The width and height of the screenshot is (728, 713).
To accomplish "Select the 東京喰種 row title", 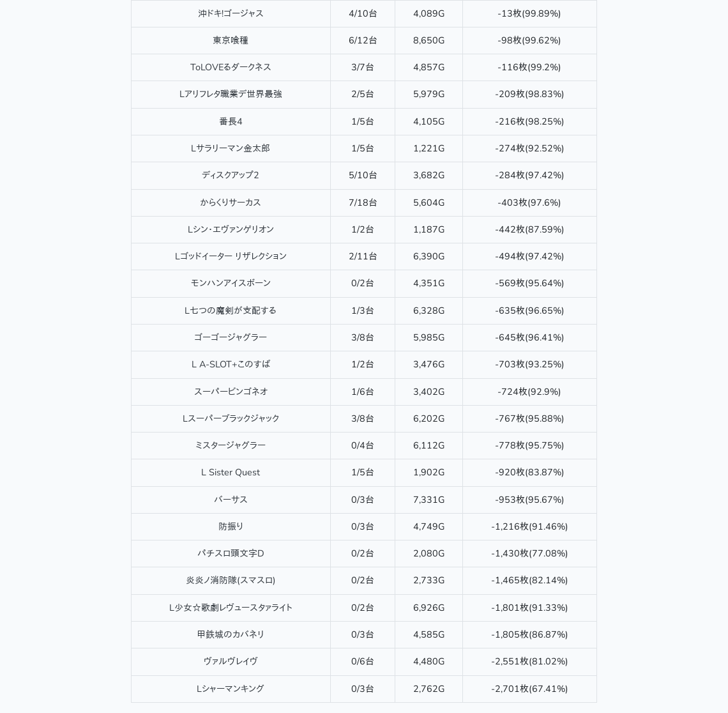I will tap(231, 40).
